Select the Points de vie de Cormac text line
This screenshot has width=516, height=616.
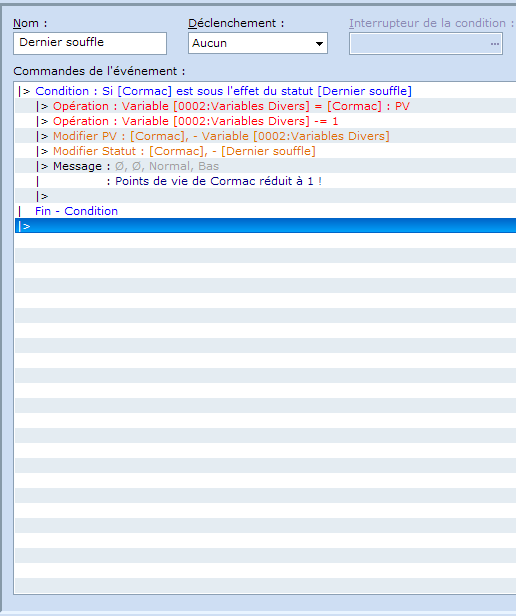click(x=265, y=181)
